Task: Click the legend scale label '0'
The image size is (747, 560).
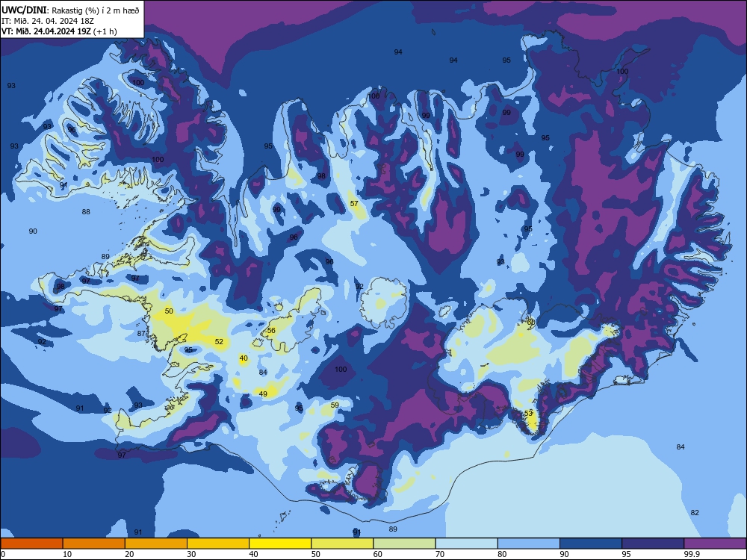Action: 3,554
